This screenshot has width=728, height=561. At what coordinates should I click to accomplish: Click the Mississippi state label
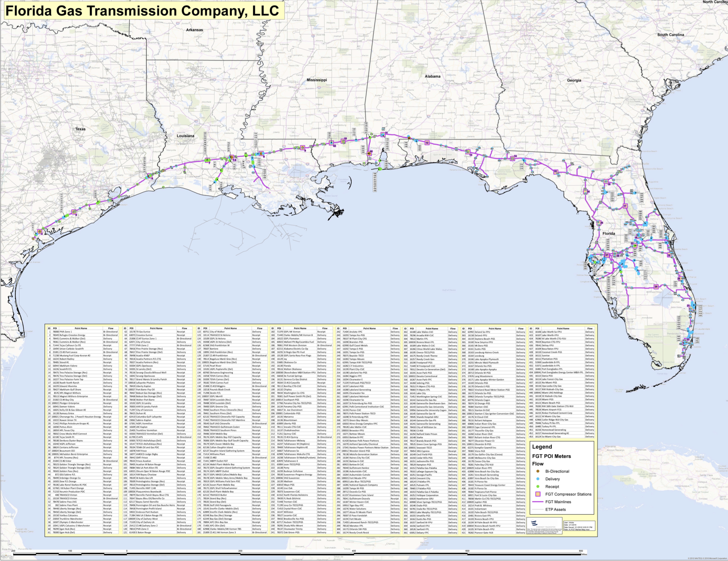317,80
